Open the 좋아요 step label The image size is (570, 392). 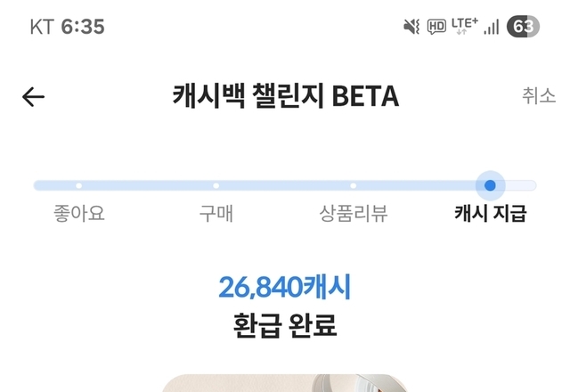click(79, 214)
